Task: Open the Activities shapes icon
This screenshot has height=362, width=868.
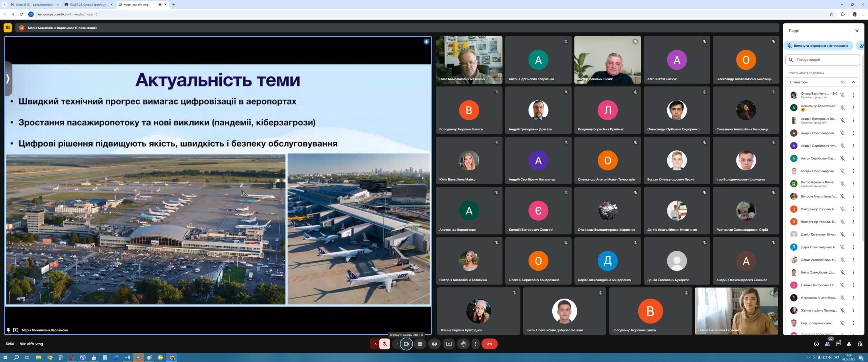Action: (849, 344)
